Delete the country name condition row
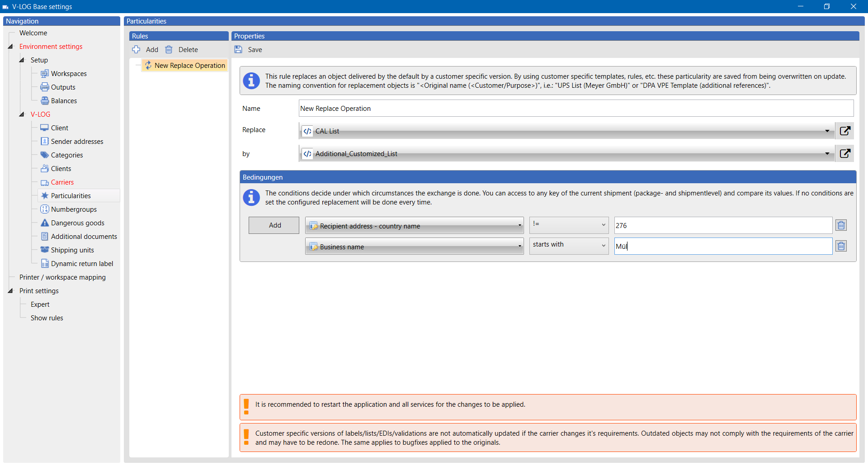 coord(841,225)
